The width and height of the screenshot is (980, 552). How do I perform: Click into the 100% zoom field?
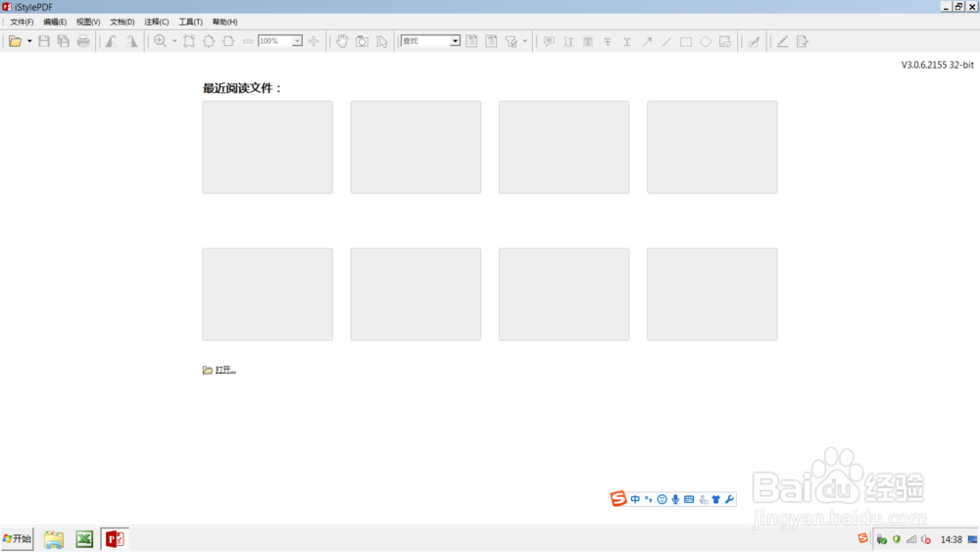[275, 41]
